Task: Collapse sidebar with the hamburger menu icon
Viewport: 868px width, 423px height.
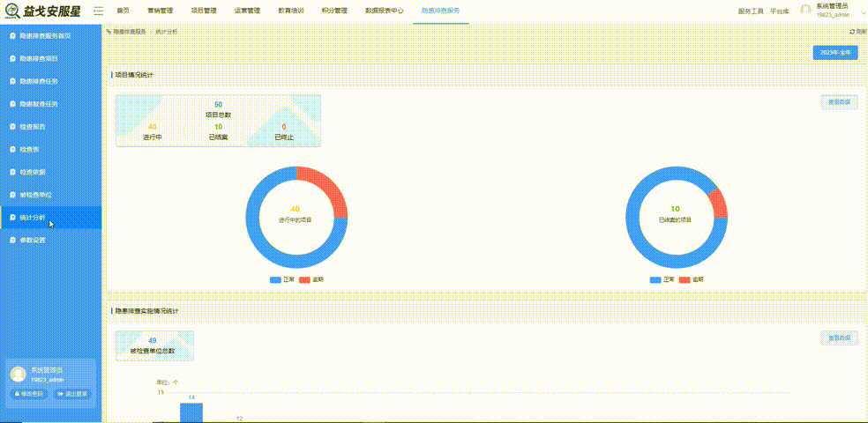Action: 99,11
